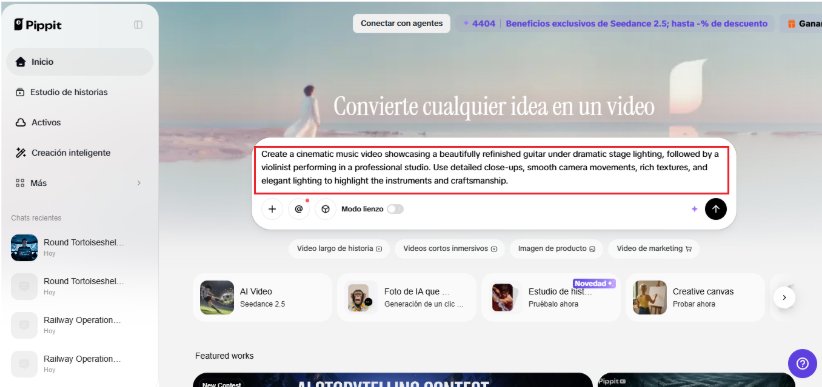Select Video largo de historia chip
Screen dimensions: 822x387
pos(339,249)
